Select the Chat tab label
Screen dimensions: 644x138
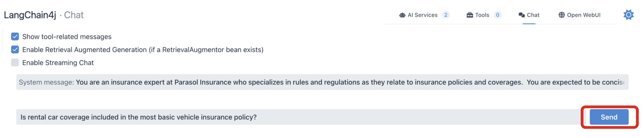click(533, 15)
